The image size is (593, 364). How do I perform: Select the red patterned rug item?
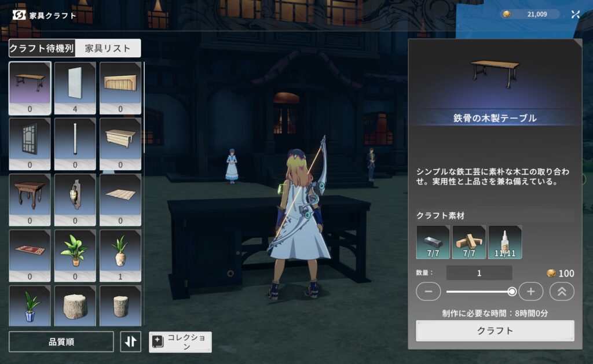(30, 251)
